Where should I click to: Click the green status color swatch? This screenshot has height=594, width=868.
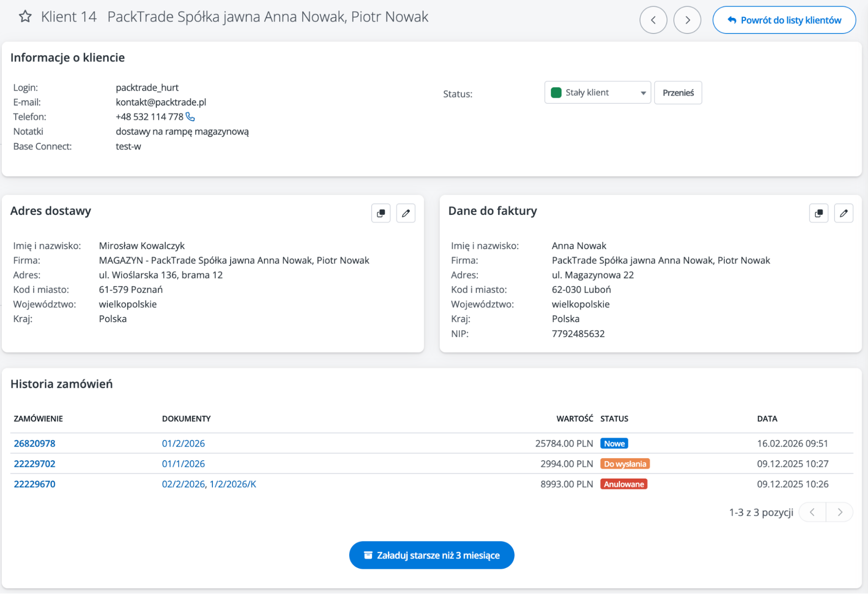coord(556,92)
